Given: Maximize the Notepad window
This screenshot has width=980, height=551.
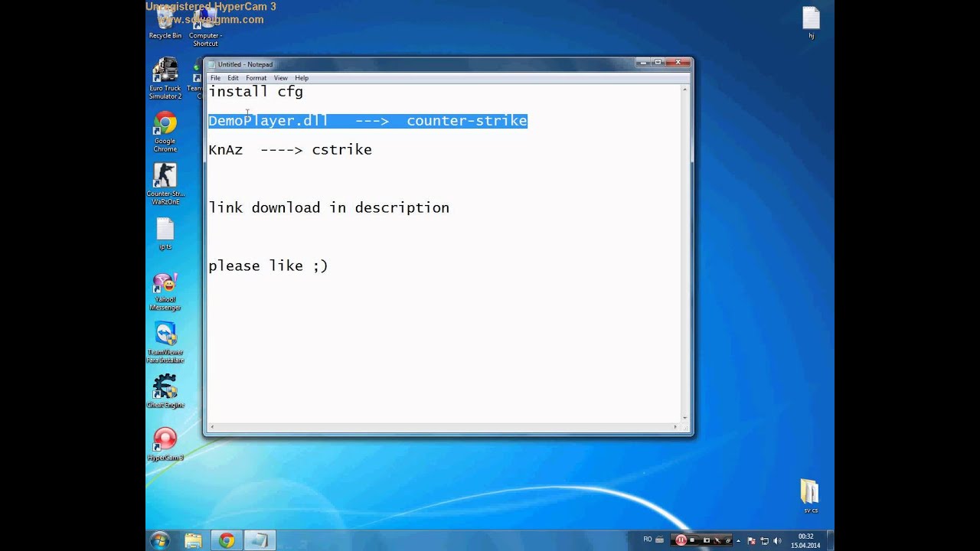Looking at the screenshot, I should (657, 63).
